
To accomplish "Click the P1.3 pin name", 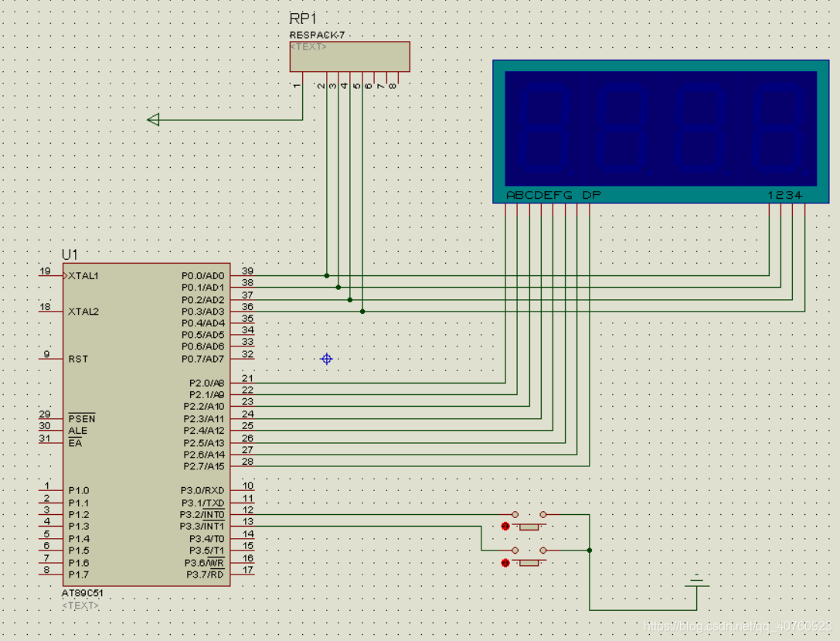I will tap(79, 527).
